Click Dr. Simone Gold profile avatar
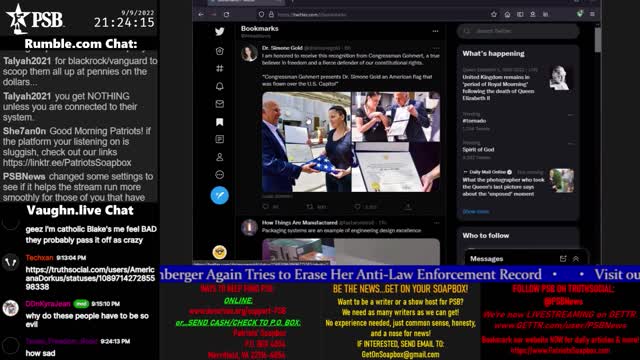 [249, 53]
